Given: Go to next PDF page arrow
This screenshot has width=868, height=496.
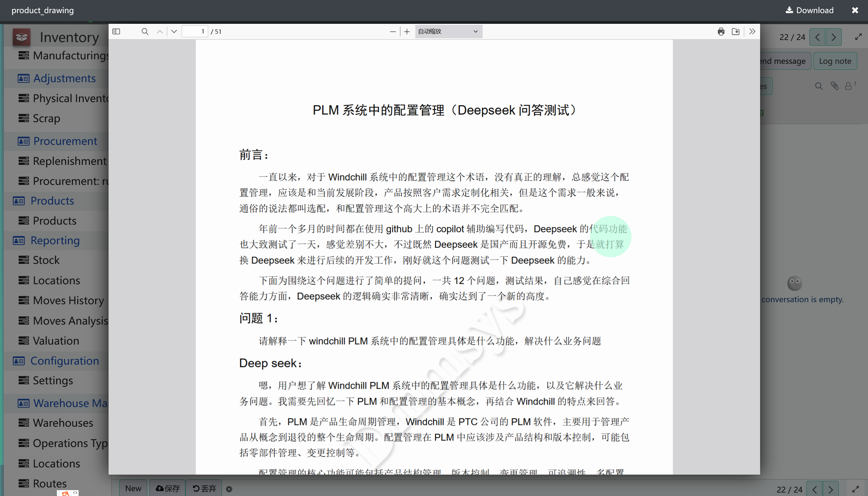Looking at the screenshot, I should tap(174, 31).
